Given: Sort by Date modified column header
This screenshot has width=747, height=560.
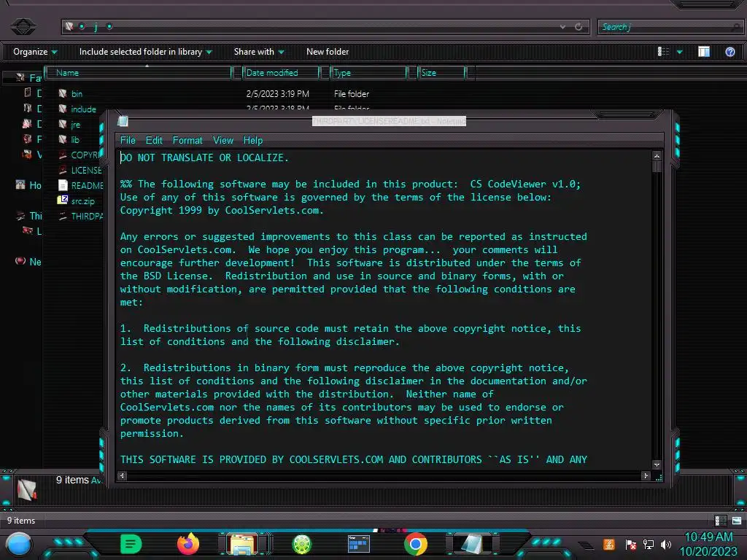Looking at the screenshot, I should point(282,73).
